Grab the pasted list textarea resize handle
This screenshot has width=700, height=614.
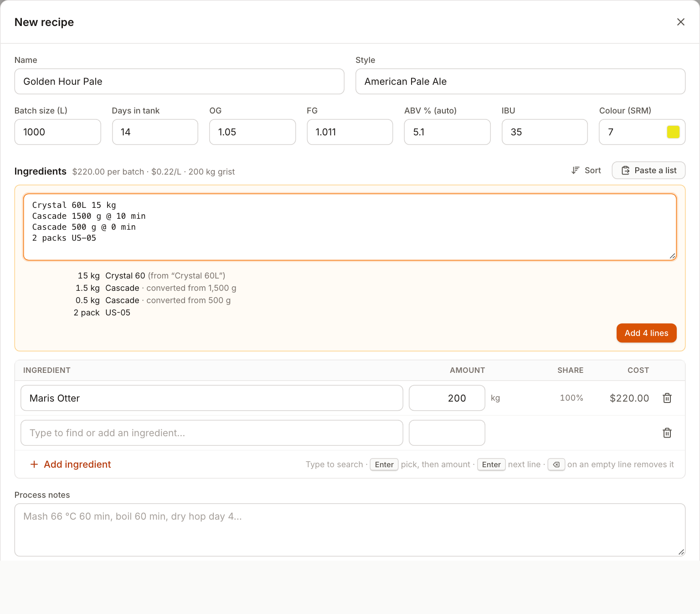coord(672,256)
